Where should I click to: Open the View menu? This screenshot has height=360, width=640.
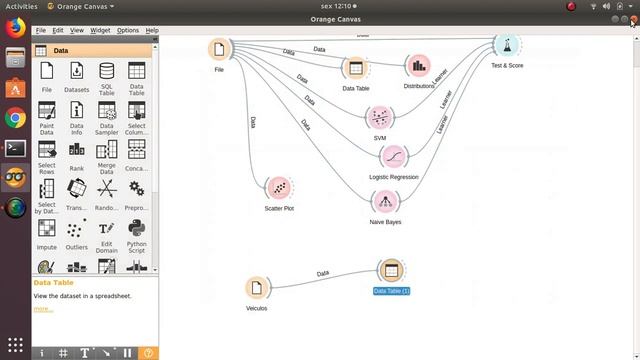[77, 30]
